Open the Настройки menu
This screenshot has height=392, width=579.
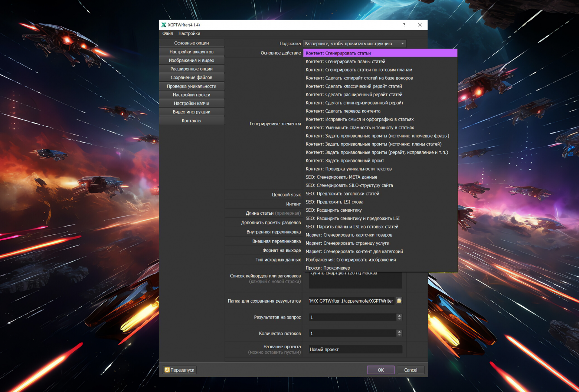189,33
